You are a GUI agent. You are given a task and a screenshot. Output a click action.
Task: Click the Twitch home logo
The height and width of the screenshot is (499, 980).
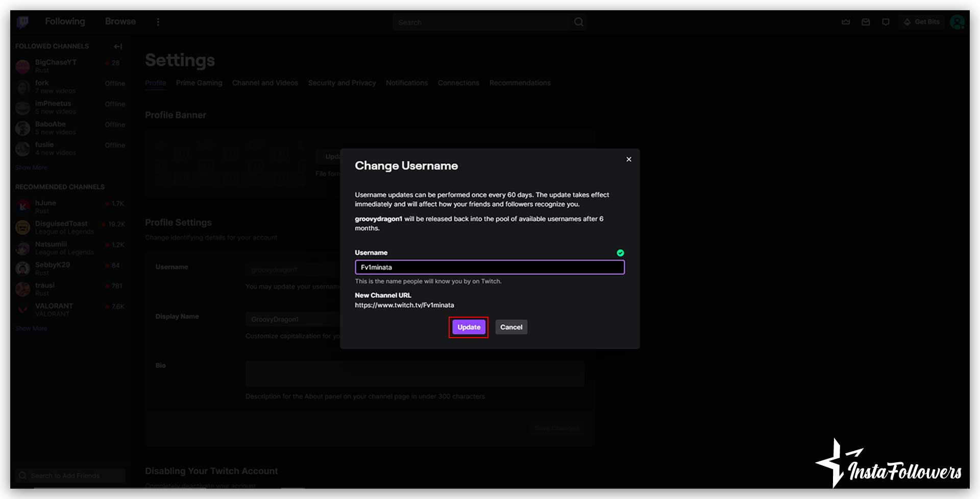22,22
